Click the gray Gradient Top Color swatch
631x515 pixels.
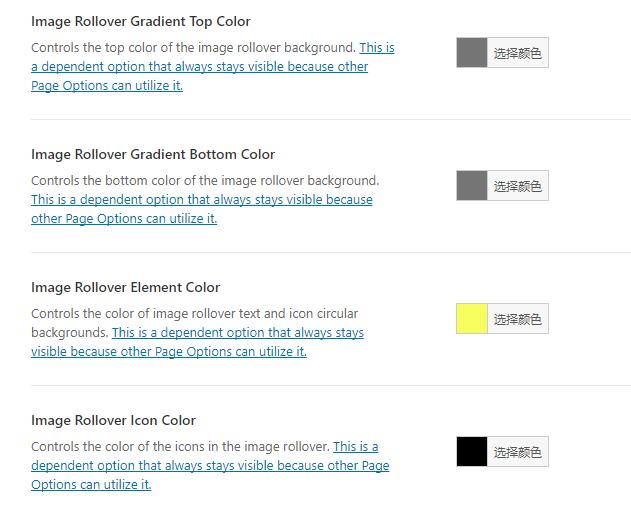click(471, 53)
